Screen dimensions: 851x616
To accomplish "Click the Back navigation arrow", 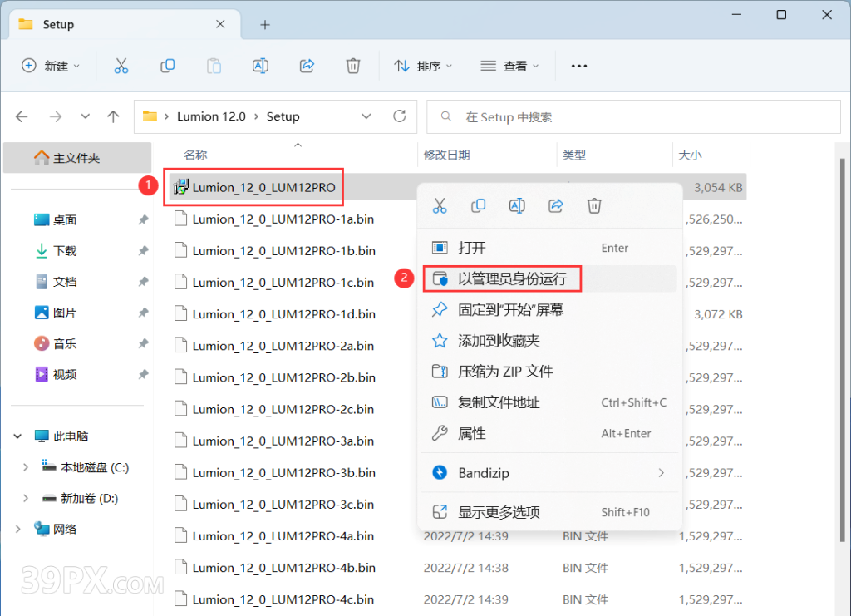I will pyautogui.click(x=22, y=116).
